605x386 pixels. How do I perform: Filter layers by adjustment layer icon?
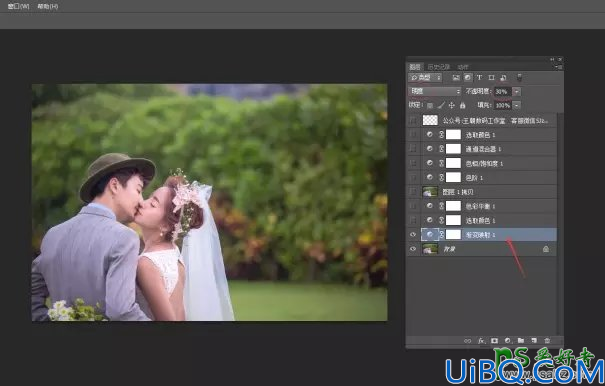click(468, 78)
